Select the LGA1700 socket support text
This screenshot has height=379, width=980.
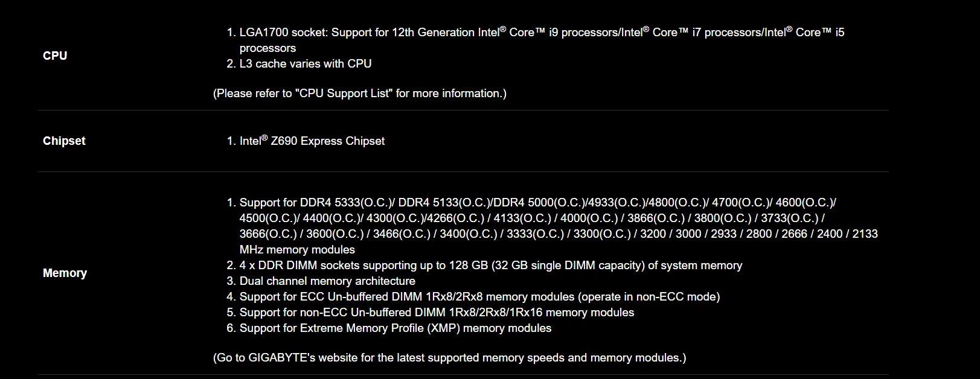[x=542, y=40]
